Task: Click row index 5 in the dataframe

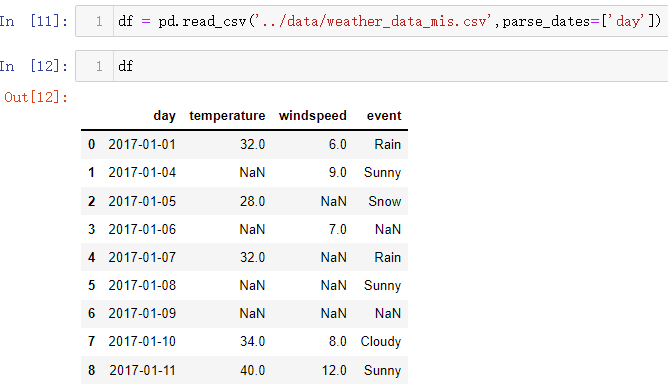Action: click(x=91, y=285)
